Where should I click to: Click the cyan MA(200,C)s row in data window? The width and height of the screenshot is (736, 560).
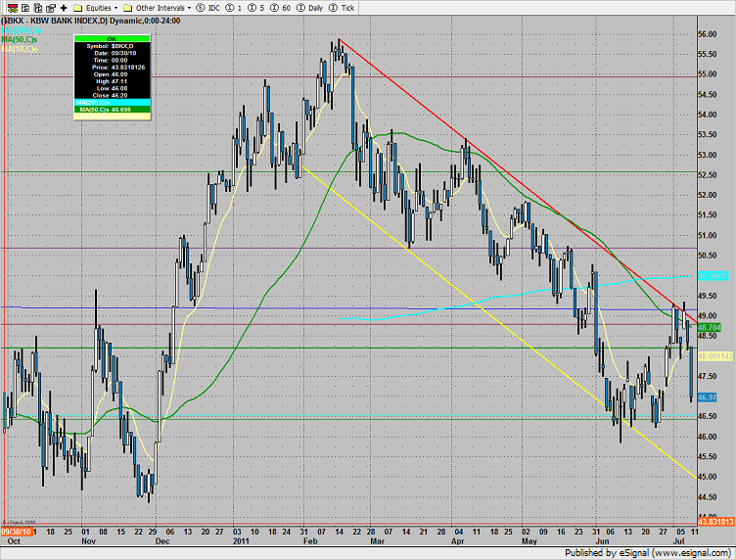click(x=113, y=103)
